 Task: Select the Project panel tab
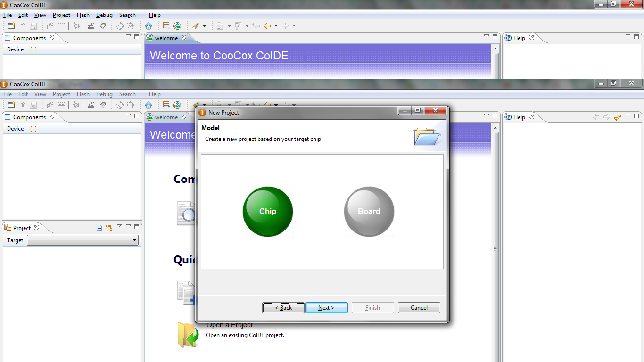(22, 228)
